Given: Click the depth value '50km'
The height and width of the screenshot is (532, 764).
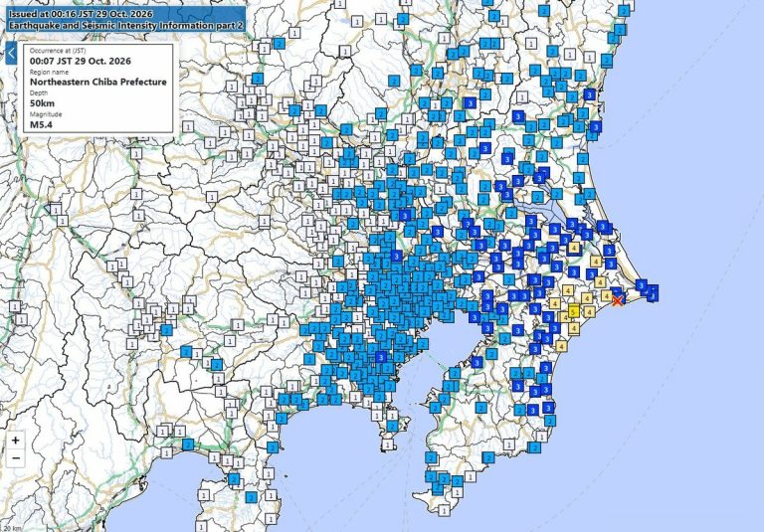Looking at the screenshot, I should [x=43, y=103].
